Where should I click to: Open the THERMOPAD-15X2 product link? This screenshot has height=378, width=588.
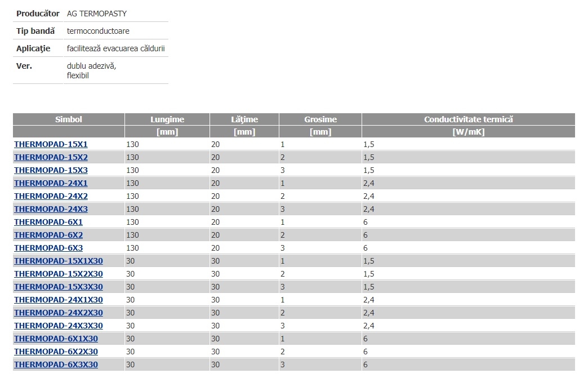click(x=51, y=157)
